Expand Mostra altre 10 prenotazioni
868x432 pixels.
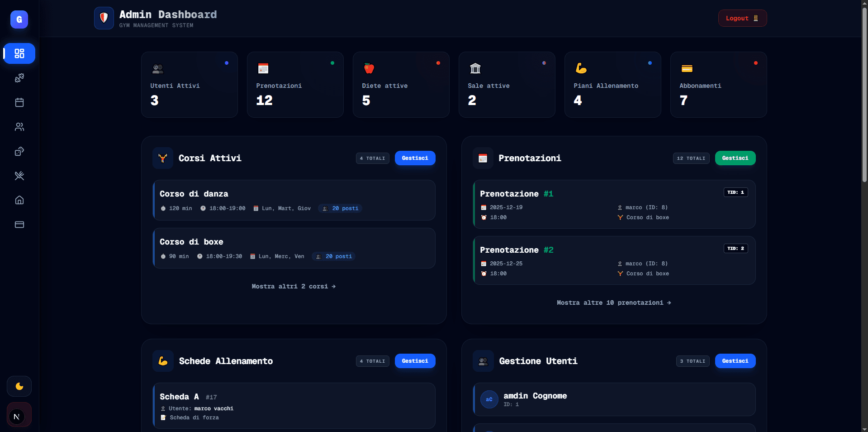click(614, 303)
